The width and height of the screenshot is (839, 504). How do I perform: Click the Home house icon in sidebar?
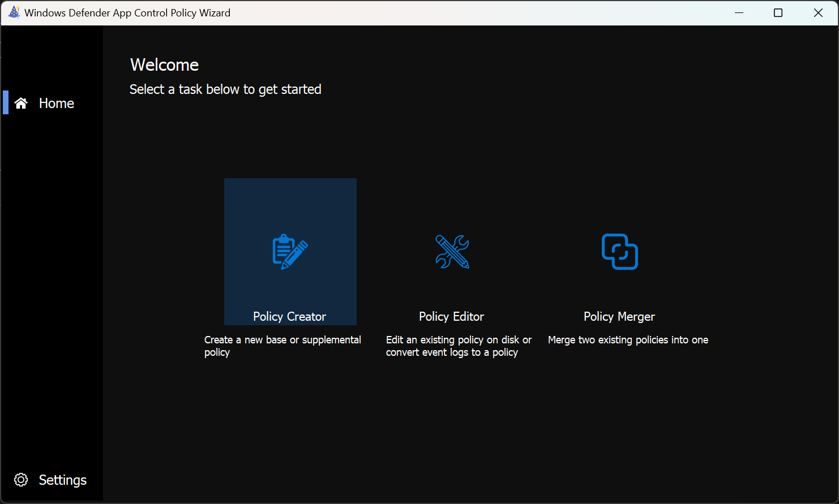[x=21, y=103]
